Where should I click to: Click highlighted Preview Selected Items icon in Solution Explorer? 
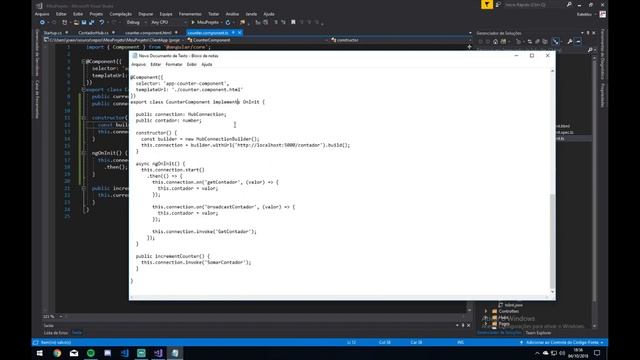(578, 42)
